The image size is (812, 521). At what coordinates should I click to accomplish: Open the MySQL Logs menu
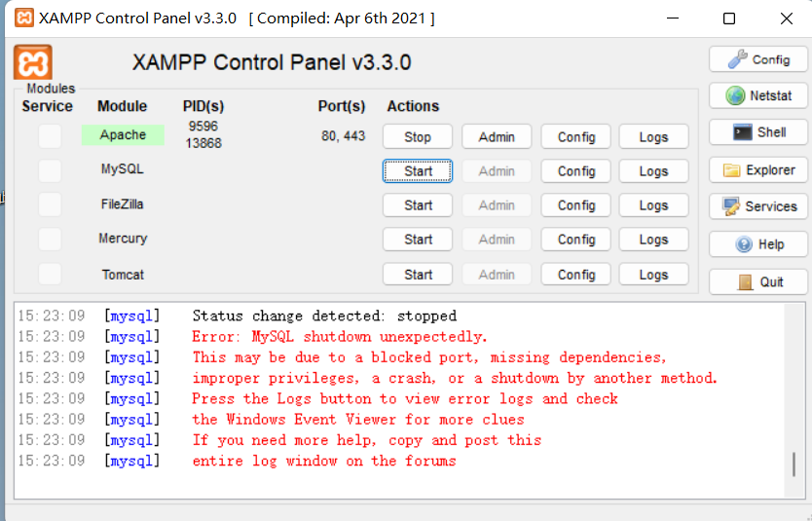(653, 170)
